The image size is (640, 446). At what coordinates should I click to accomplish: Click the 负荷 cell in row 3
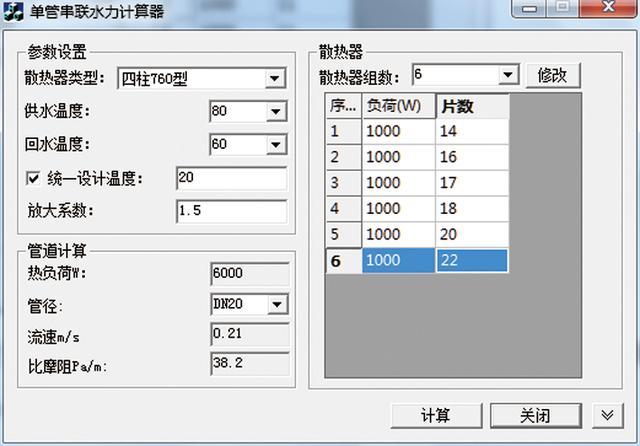(x=398, y=183)
